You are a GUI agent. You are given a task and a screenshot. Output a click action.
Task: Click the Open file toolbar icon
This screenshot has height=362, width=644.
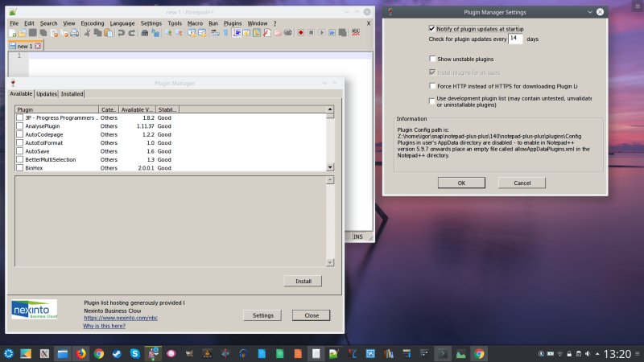pos(23,33)
